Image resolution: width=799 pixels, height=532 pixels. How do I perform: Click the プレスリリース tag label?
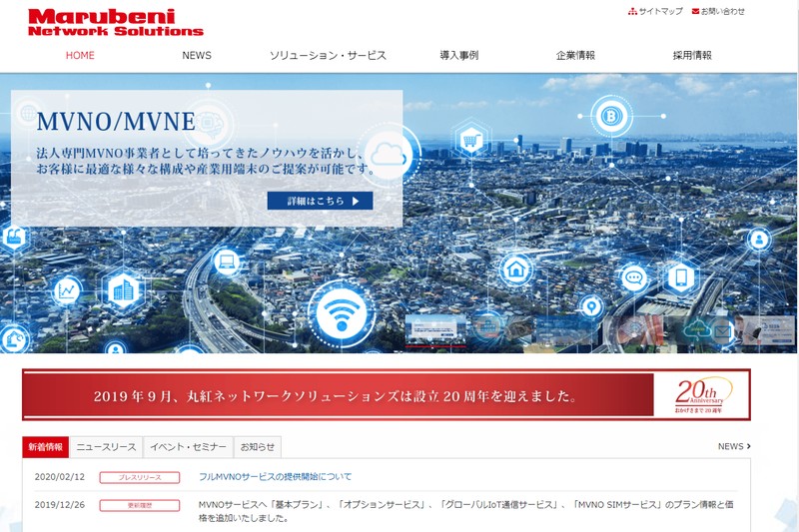click(140, 477)
